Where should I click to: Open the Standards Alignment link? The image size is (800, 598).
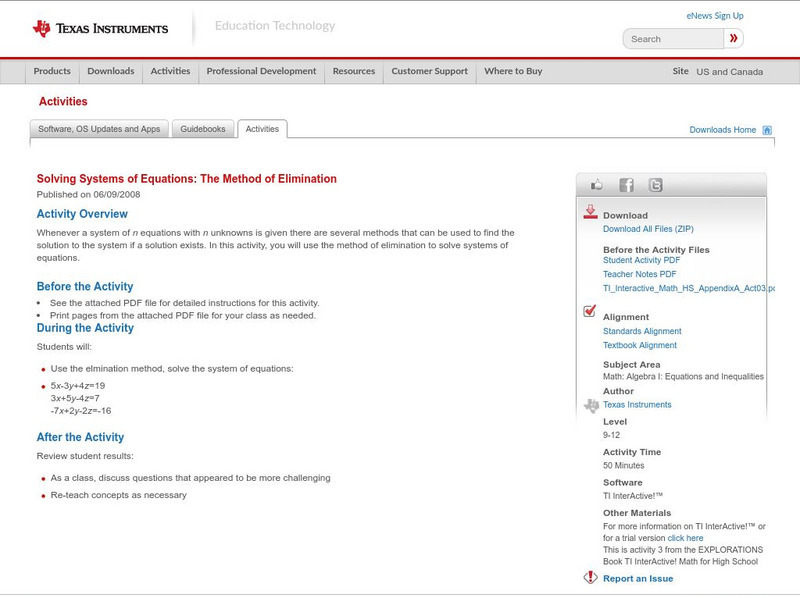(642, 332)
